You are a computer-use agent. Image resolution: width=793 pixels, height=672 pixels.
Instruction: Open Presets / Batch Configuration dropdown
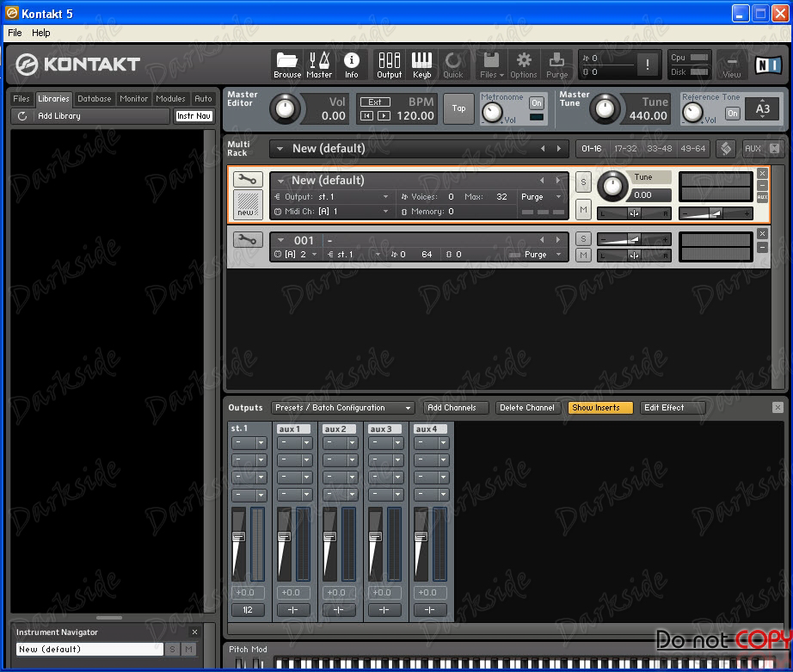343,407
